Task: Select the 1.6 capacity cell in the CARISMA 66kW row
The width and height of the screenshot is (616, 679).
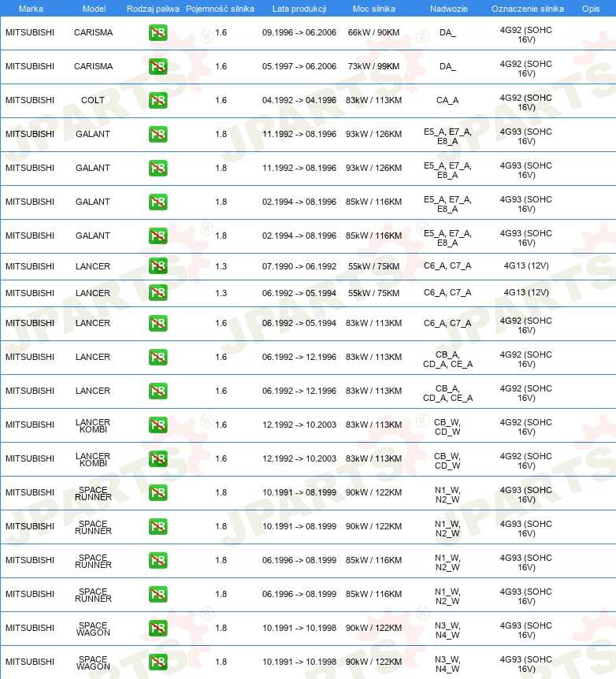Action: [221, 32]
